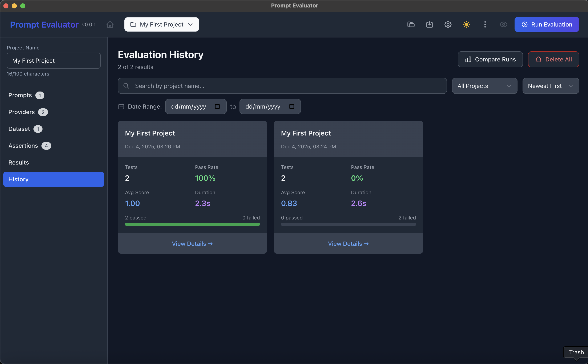This screenshot has width=588, height=364.
Task: Click the green pass-rate progress bar
Action: (192, 224)
